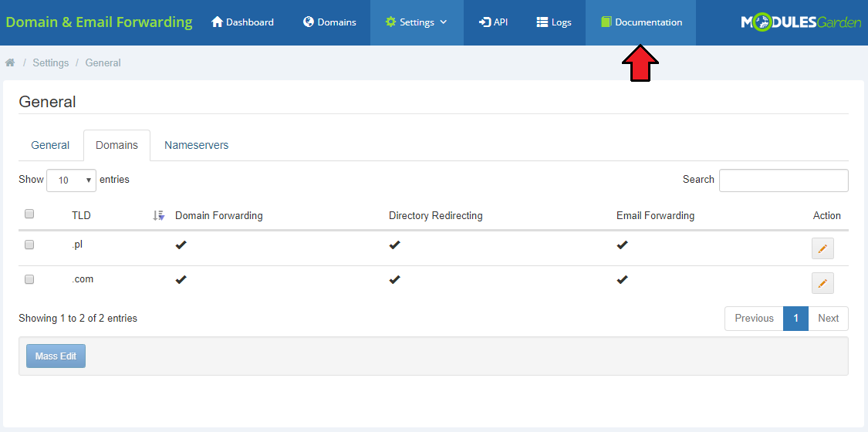Click the pencil edit icon for .pl
Image resolution: width=868 pixels, height=432 pixels.
pyautogui.click(x=822, y=248)
